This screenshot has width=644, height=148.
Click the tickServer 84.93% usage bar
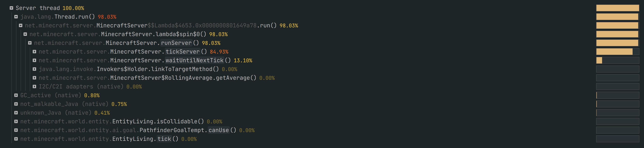[617, 52]
